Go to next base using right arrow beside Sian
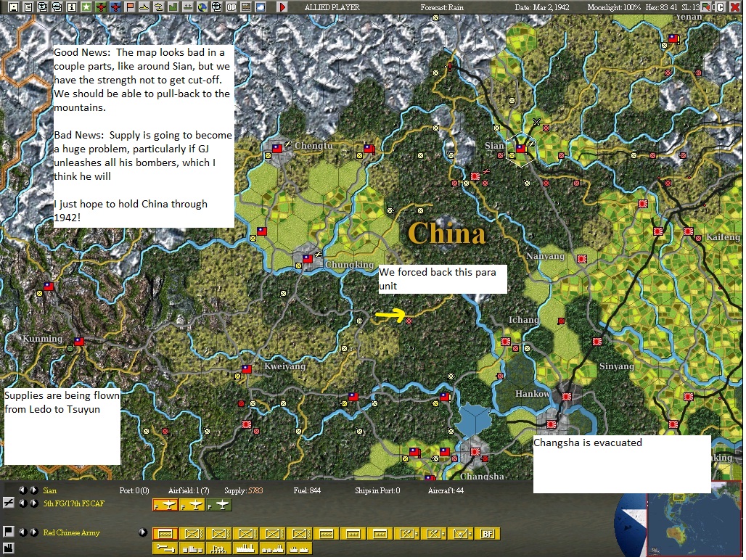746x560 pixels. point(34,490)
